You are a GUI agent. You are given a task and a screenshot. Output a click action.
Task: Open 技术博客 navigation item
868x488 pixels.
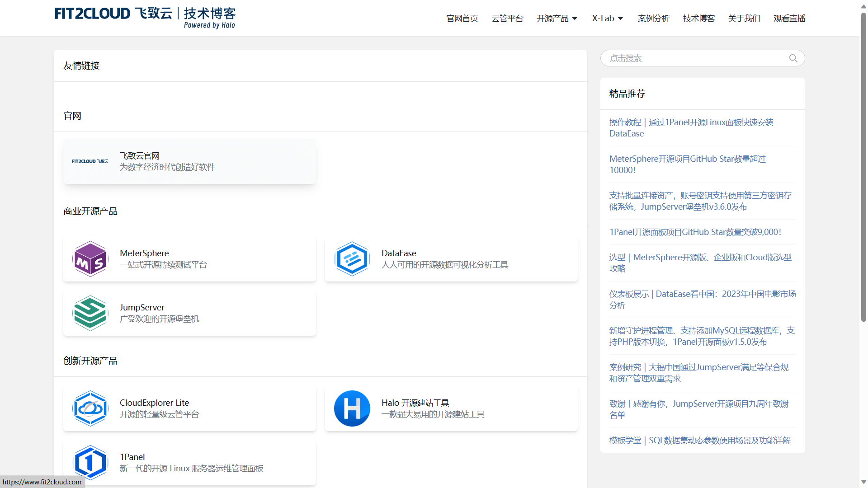coord(699,19)
